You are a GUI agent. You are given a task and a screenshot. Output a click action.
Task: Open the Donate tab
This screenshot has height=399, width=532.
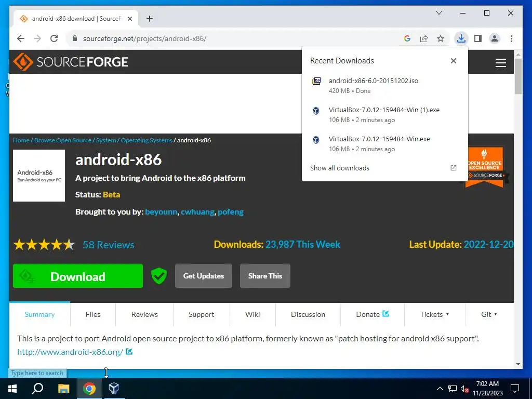pos(373,314)
